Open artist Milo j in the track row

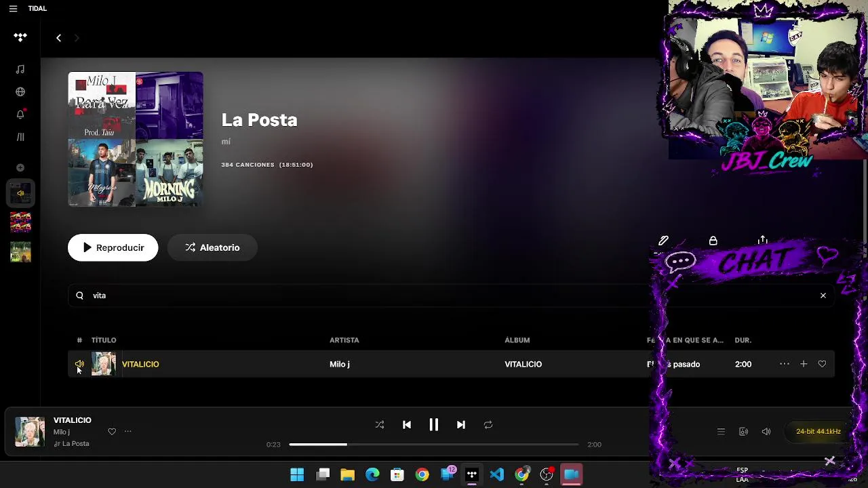(340, 364)
